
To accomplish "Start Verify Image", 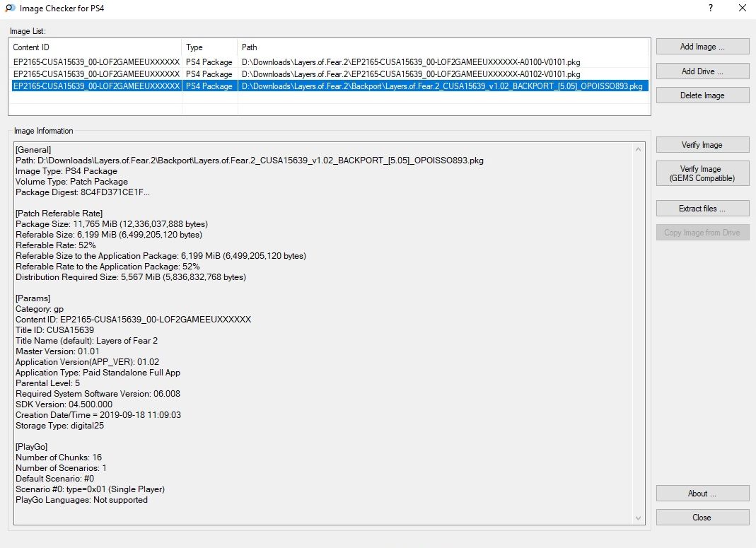I will click(702, 145).
